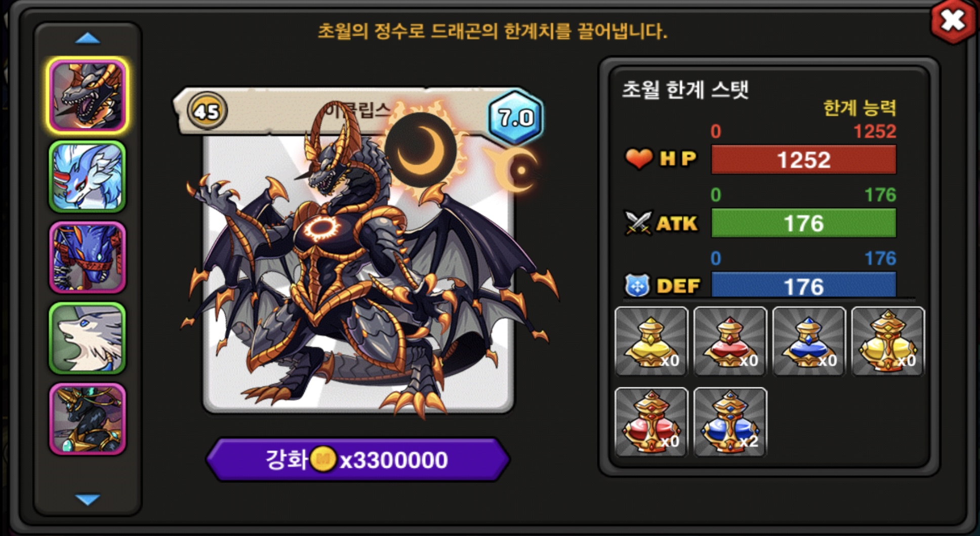The width and height of the screenshot is (980, 536).
Task: Click the green ATK 176 bar
Action: pyautogui.click(x=803, y=223)
